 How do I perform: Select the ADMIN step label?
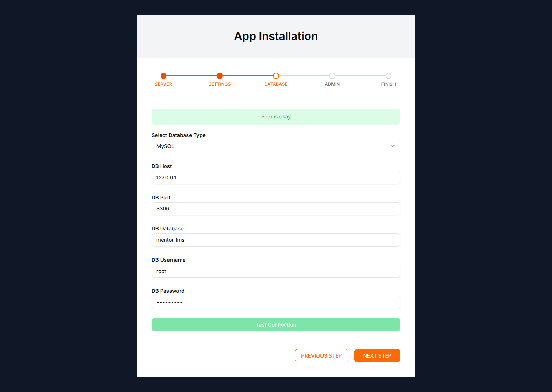pyautogui.click(x=332, y=84)
